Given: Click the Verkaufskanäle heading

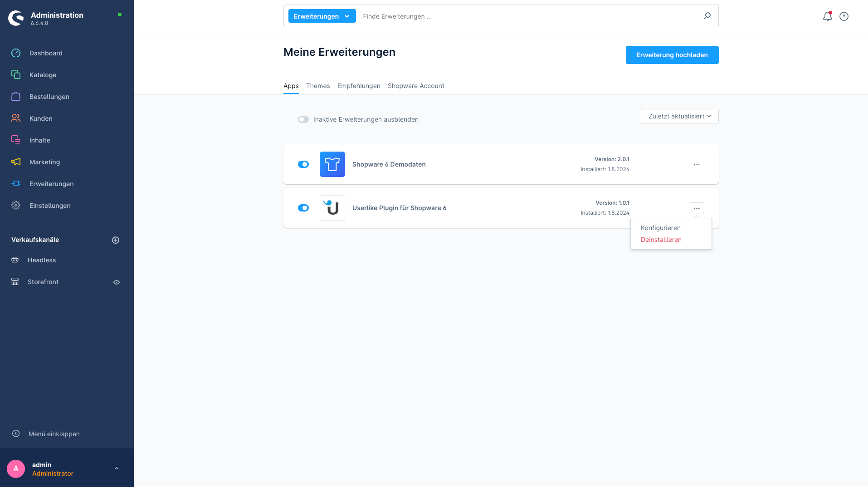Looking at the screenshot, I should [x=35, y=240].
